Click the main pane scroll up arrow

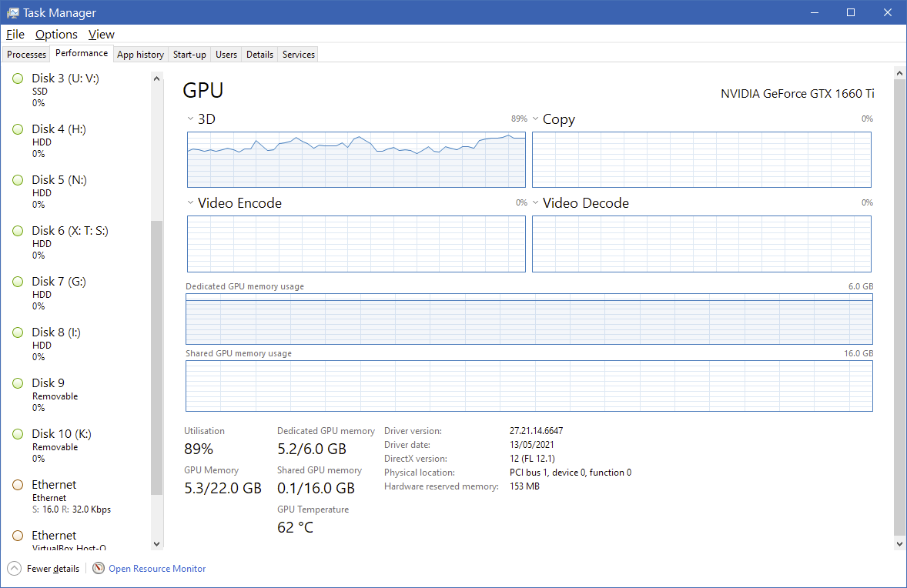pos(899,73)
